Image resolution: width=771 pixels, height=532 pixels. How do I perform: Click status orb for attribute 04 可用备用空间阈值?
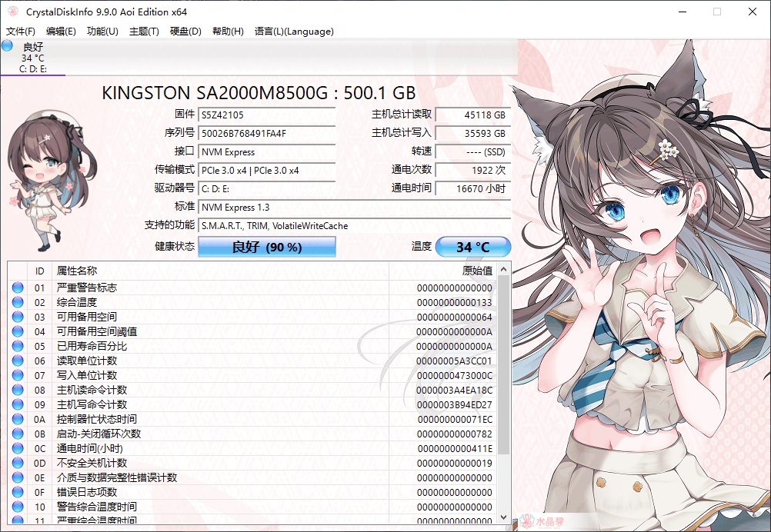pos(18,331)
